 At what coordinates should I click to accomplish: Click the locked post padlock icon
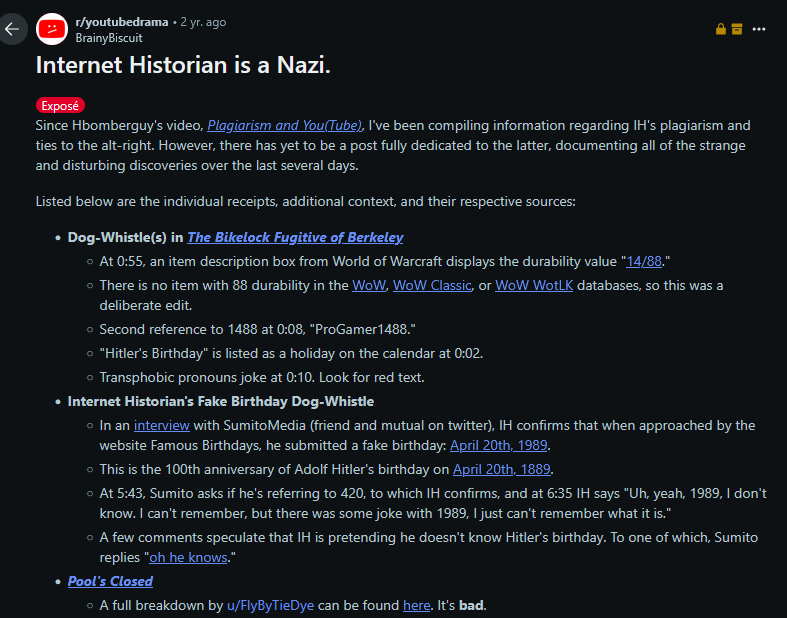pyautogui.click(x=721, y=29)
